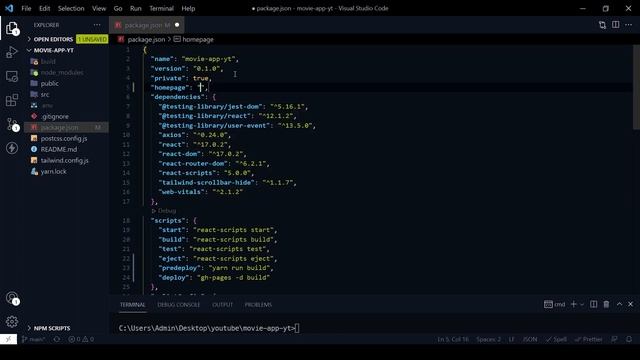640x360 pixels.
Task: Change language mode from JSON
Action: 530,339
